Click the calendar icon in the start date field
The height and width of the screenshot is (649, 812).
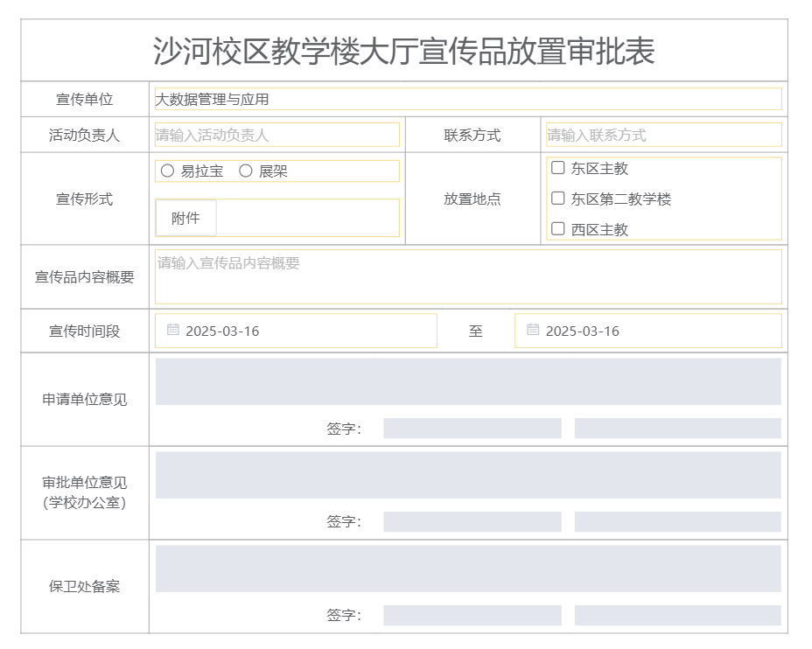pyautogui.click(x=173, y=330)
